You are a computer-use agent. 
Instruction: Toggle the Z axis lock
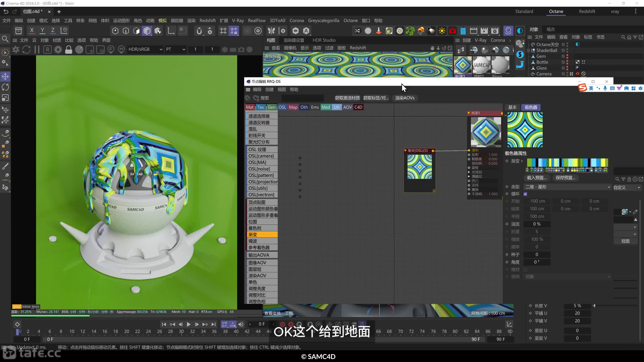click(x=53, y=31)
